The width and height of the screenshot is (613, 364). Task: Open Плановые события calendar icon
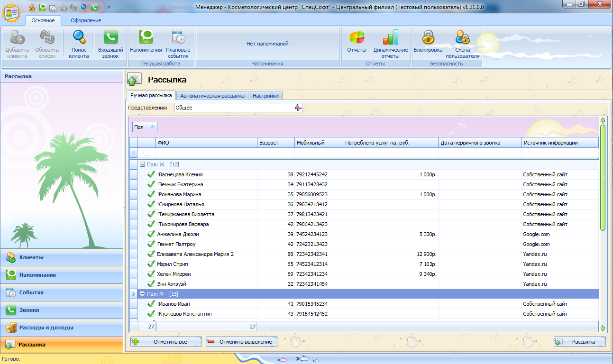point(178,38)
